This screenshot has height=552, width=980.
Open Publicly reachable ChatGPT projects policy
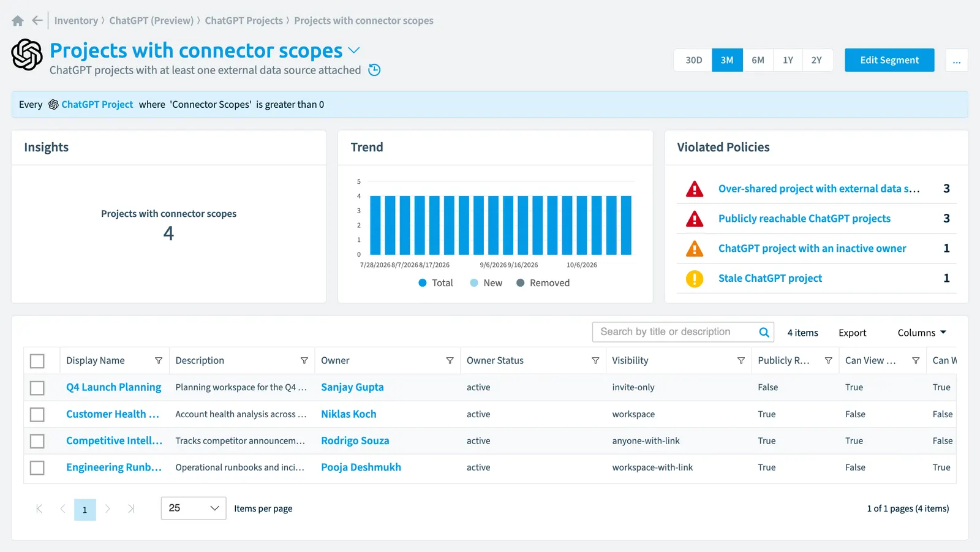tap(804, 219)
